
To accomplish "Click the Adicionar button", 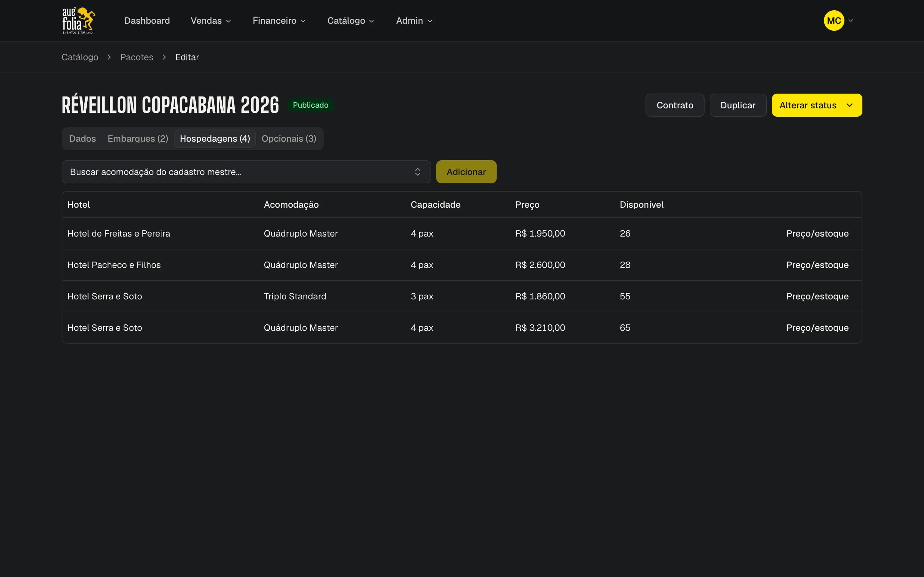I will click(x=466, y=172).
